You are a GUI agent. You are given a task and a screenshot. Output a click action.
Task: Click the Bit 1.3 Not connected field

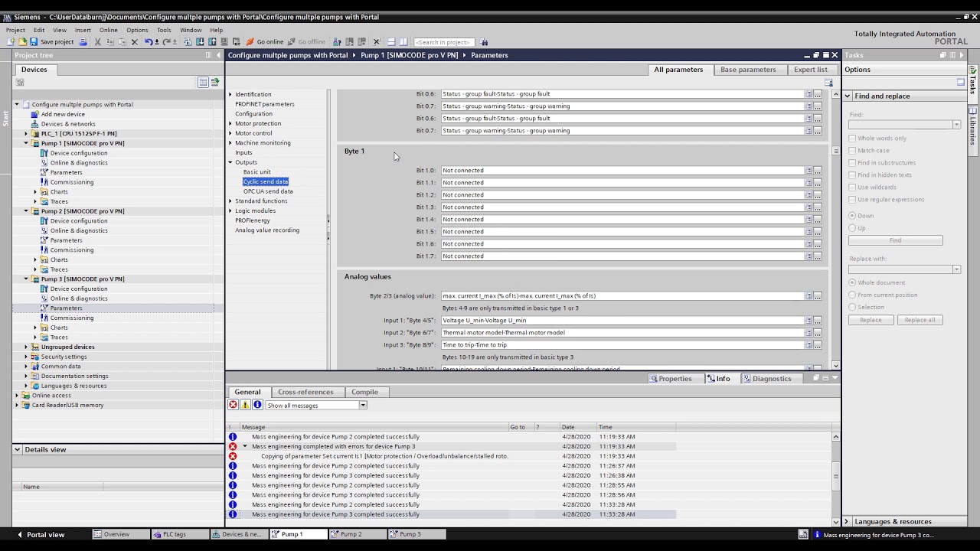click(622, 207)
